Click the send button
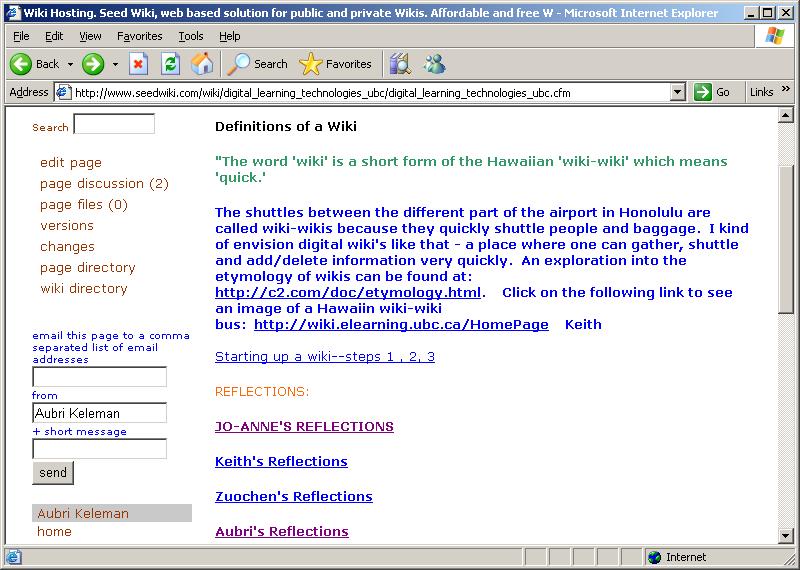Screen dimensions: 800x570 pos(53,473)
